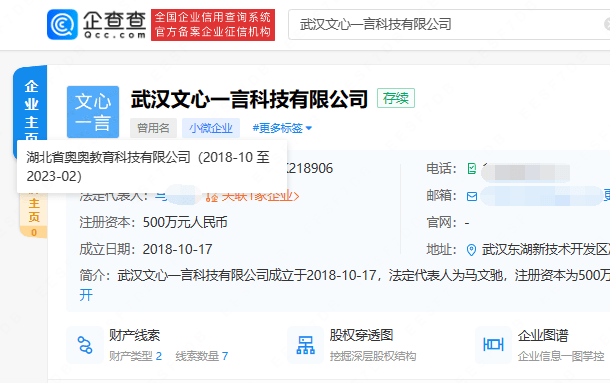Click the 股权穿透图 title

click(361, 335)
